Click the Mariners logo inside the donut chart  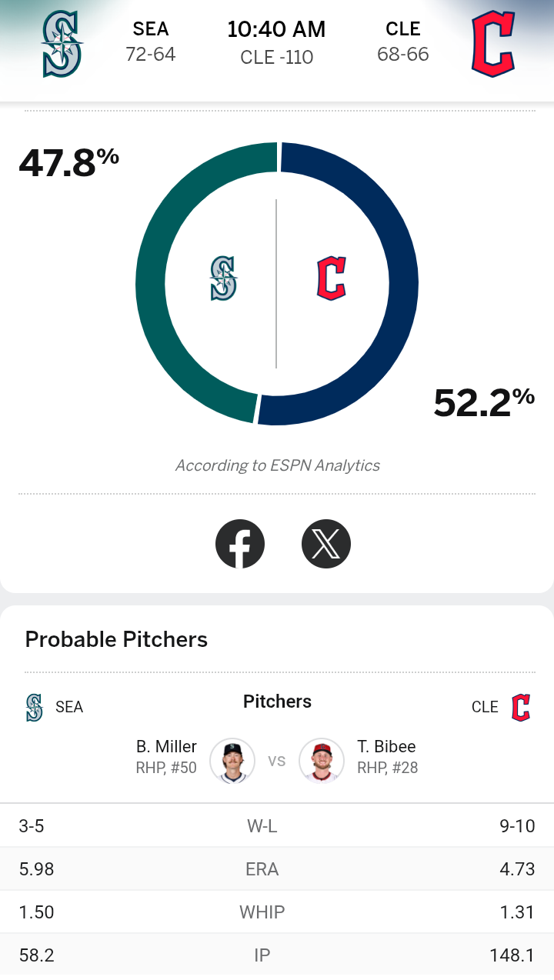[223, 278]
